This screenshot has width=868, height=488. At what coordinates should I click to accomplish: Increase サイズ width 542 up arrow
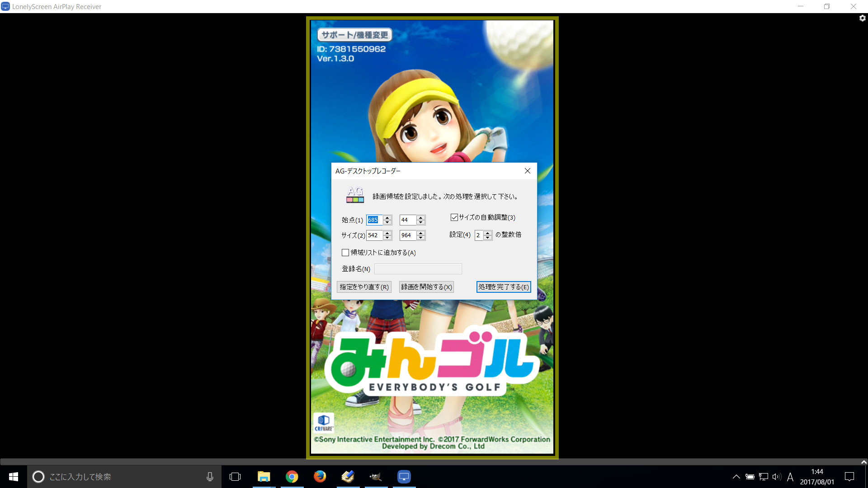[x=387, y=233]
